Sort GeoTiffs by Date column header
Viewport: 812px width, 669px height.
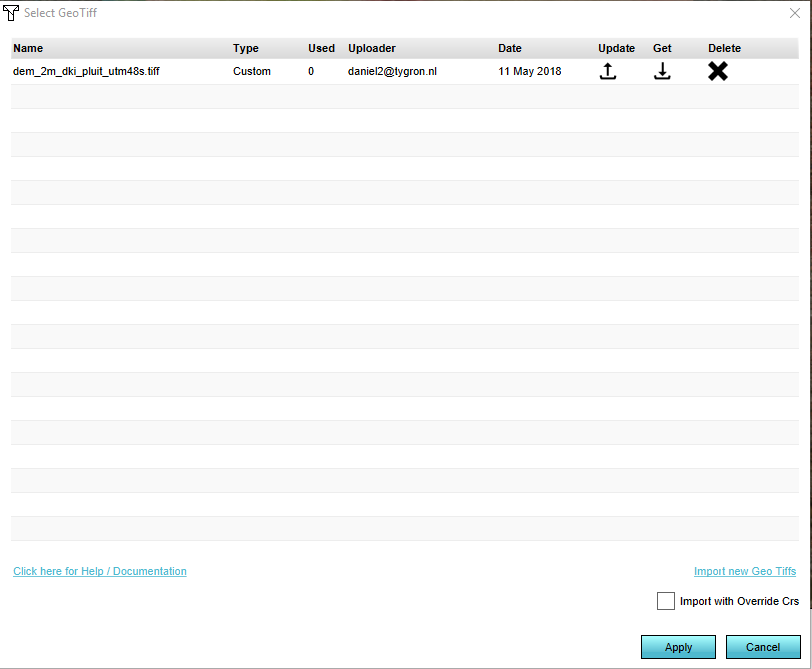(x=510, y=48)
